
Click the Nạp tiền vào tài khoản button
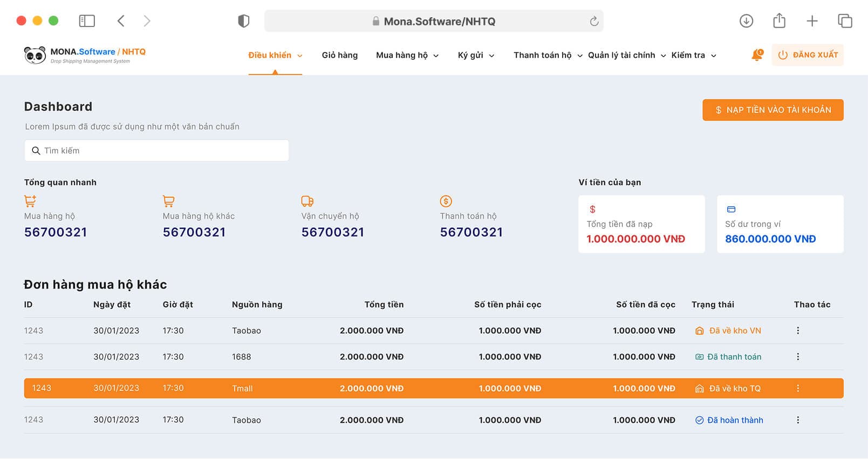(773, 110)
